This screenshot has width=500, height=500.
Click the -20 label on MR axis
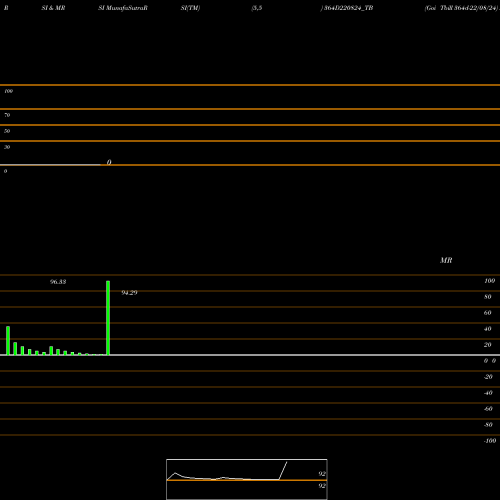488,377
